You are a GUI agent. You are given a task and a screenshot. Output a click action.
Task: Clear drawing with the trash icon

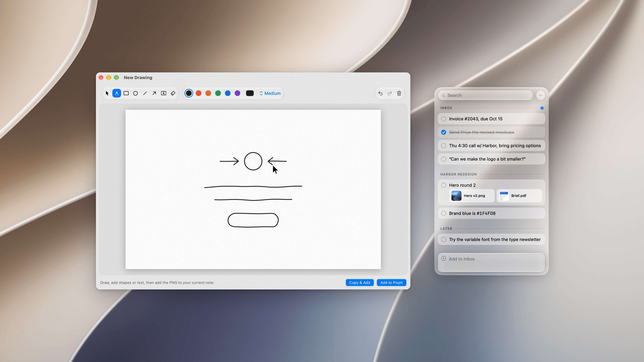coord(399,94)
